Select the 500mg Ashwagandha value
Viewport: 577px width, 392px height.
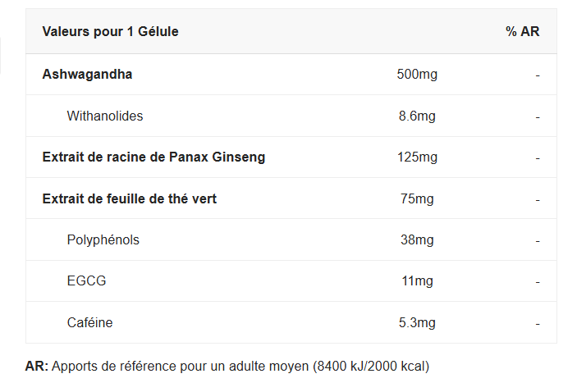[x=417, y=75]
